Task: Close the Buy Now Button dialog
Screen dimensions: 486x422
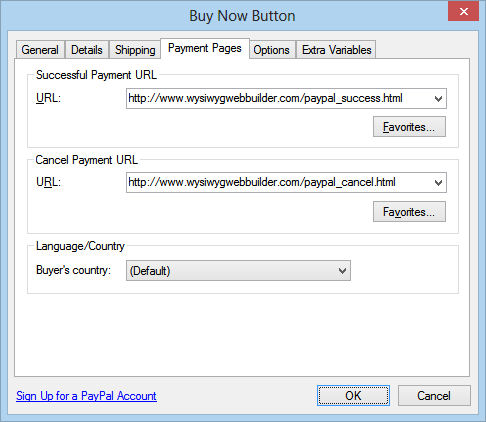Action: (463, 12)
